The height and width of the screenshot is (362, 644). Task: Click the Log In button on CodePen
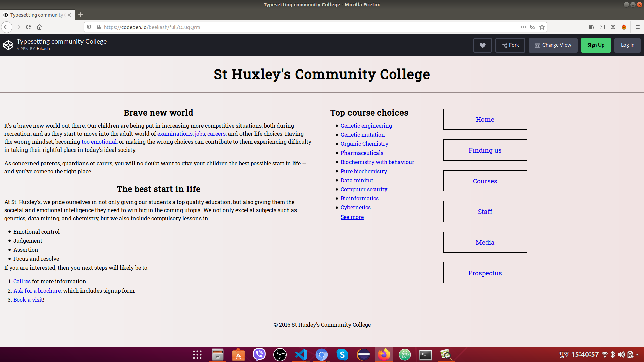pos(627,45)
